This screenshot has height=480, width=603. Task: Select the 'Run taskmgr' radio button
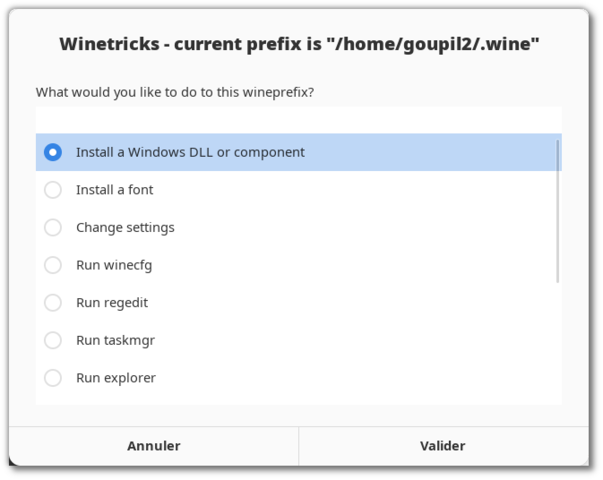coord(53,340)
